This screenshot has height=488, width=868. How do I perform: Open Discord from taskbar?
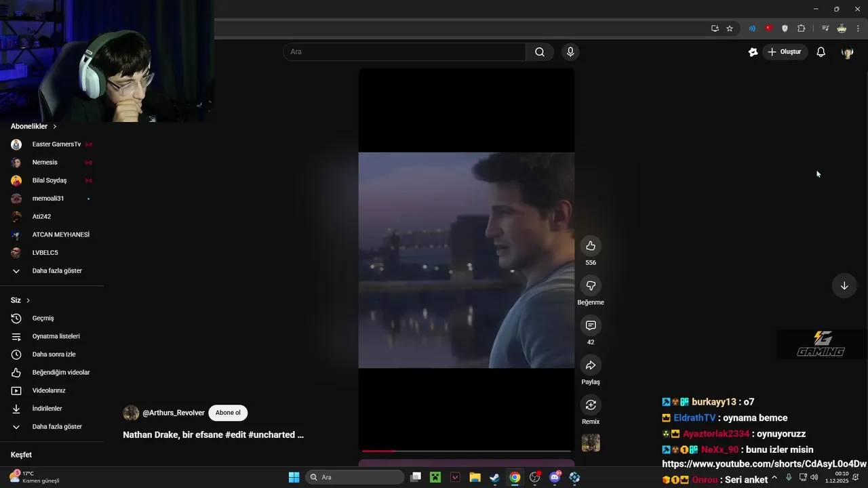pyautogui.click(x=555, y=477)
